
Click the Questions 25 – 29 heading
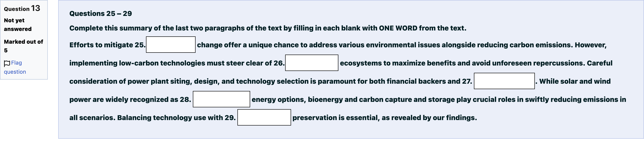click(101, 14)
